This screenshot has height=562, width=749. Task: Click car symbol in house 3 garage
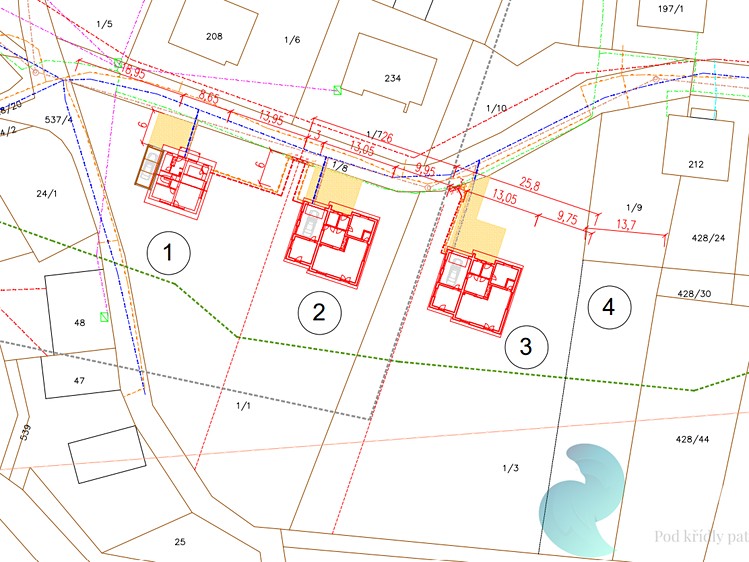point(455,270)
